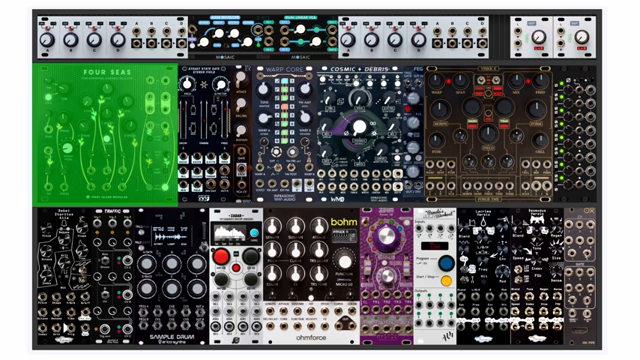Click the red digit display on white module
The width and height of the screenshot is (640, 360).
[x=435, y=246]
